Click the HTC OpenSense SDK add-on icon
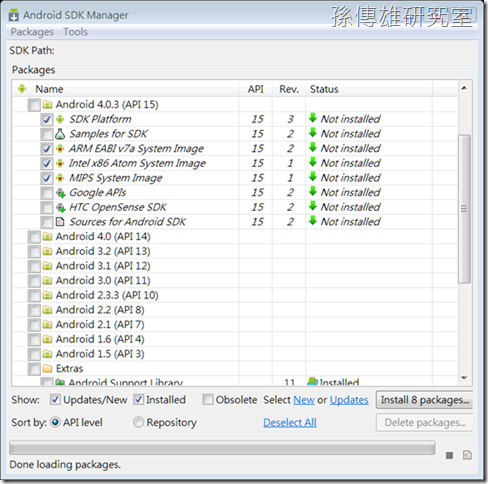Screen dimensions: 488x484 point(60,207)
